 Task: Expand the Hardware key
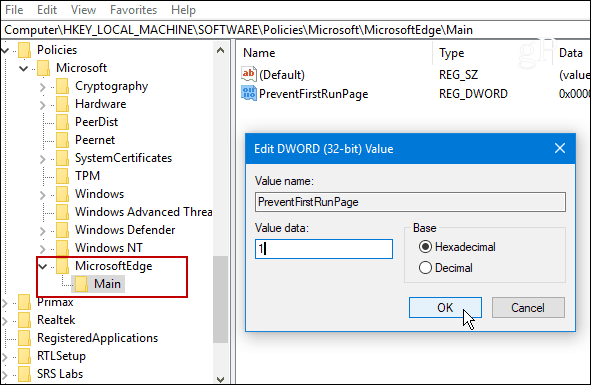pyautogui.click(x=43, y=104)
